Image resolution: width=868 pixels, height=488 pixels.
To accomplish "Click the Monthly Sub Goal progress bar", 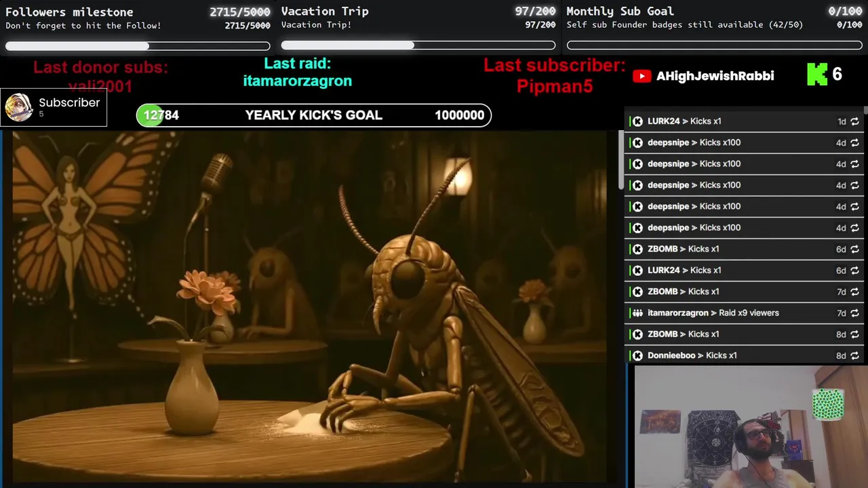I will (715, 45).
